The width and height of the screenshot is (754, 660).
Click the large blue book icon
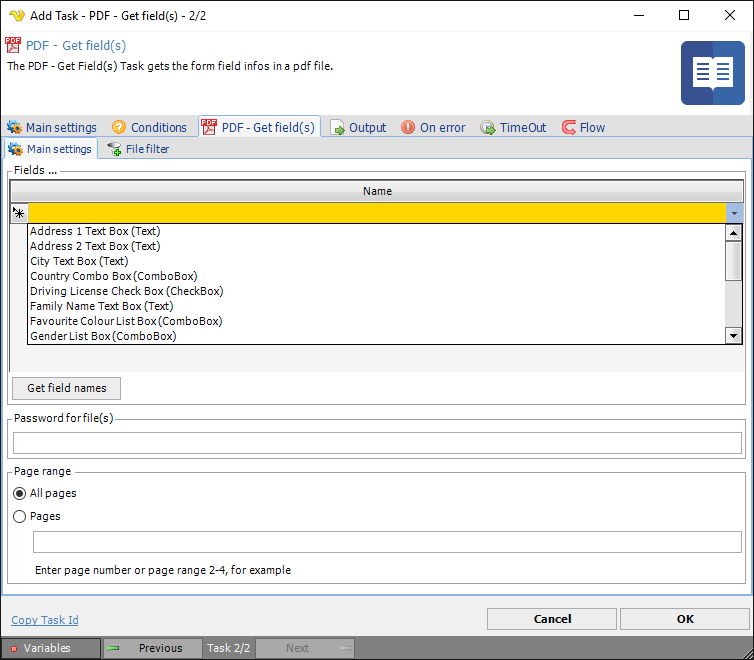pos(713,73)
